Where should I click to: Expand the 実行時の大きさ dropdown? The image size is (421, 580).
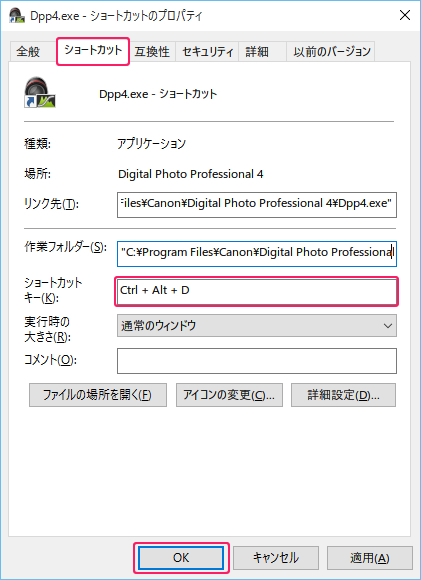pyautogui.click(x=257, y=326)
